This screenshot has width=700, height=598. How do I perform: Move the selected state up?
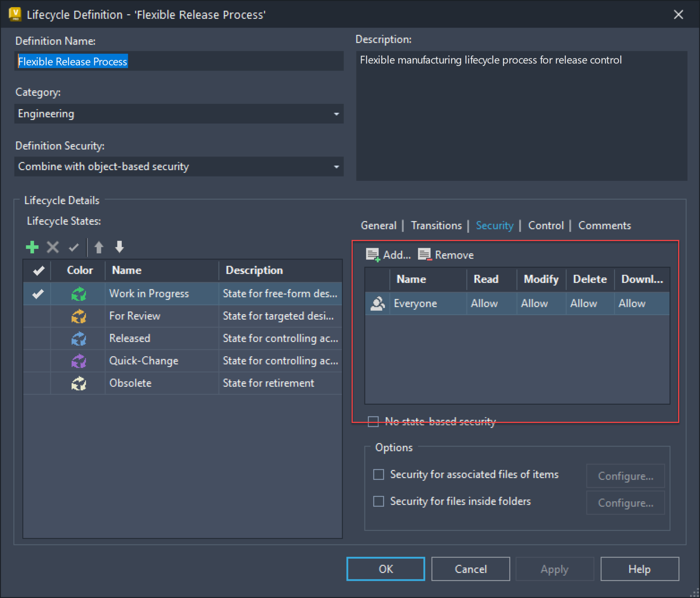99,247
